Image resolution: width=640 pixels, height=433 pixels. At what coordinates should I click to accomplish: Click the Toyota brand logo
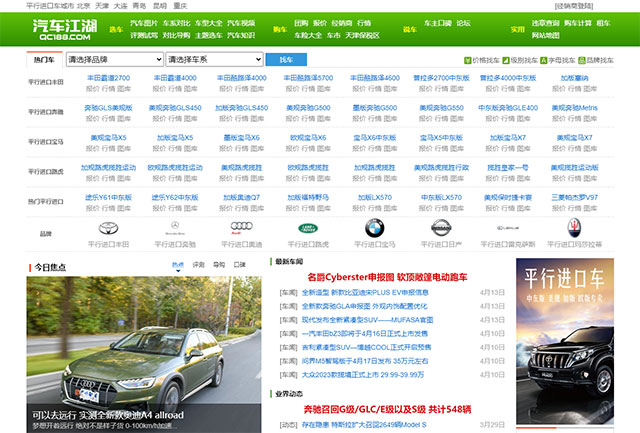108,229
